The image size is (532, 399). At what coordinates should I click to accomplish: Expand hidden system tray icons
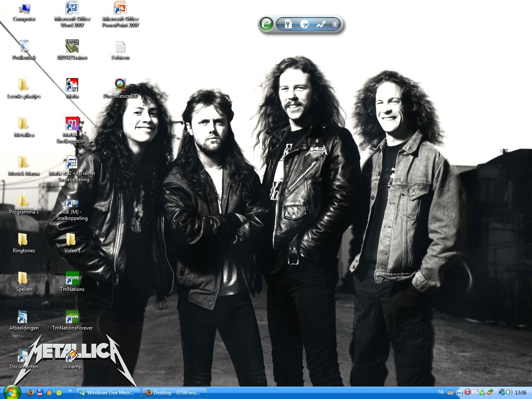460,392
